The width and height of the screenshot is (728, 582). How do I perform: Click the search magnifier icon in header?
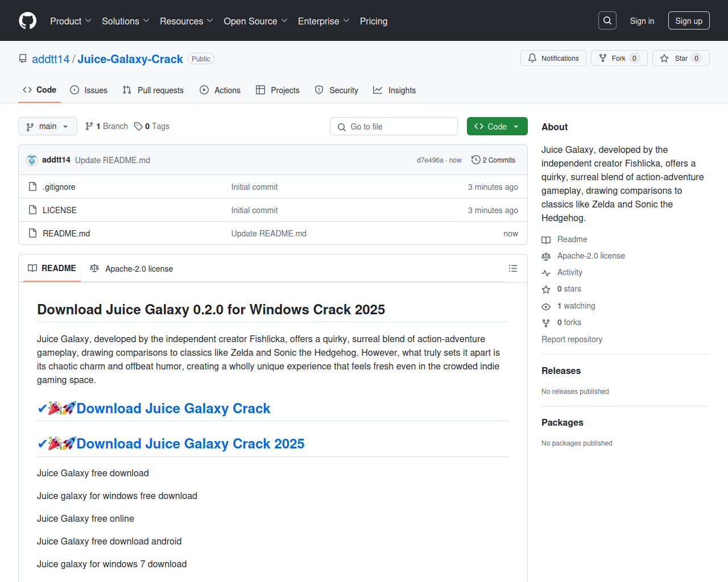(x=607, y=20)
